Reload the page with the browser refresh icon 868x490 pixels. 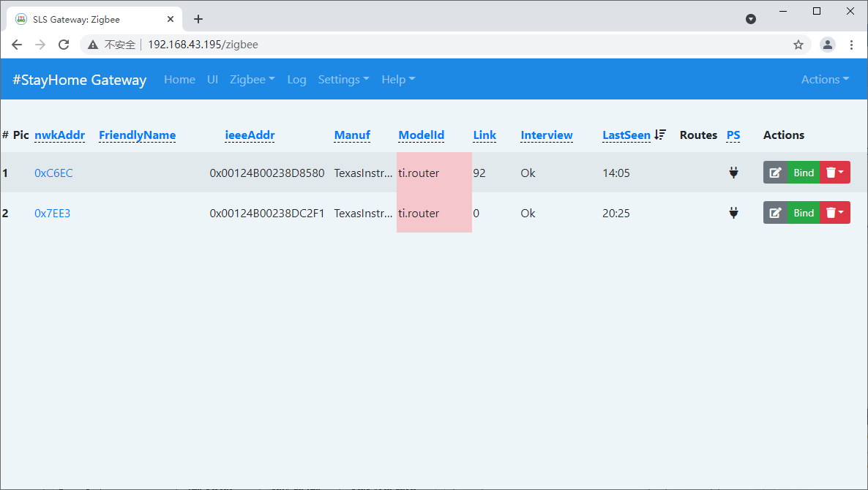[x=64, y=45]
